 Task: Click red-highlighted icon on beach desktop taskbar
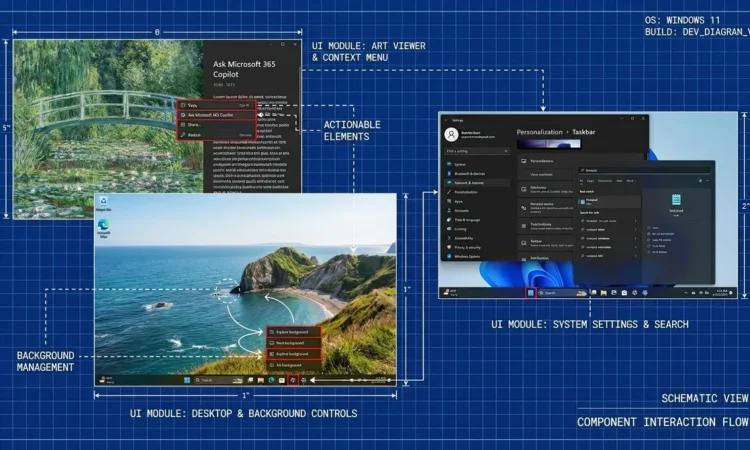[x=292, y=381]
